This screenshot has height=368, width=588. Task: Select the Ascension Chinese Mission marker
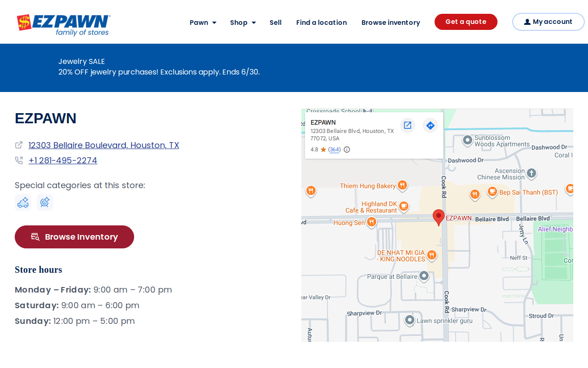click(x=531, y=173)
